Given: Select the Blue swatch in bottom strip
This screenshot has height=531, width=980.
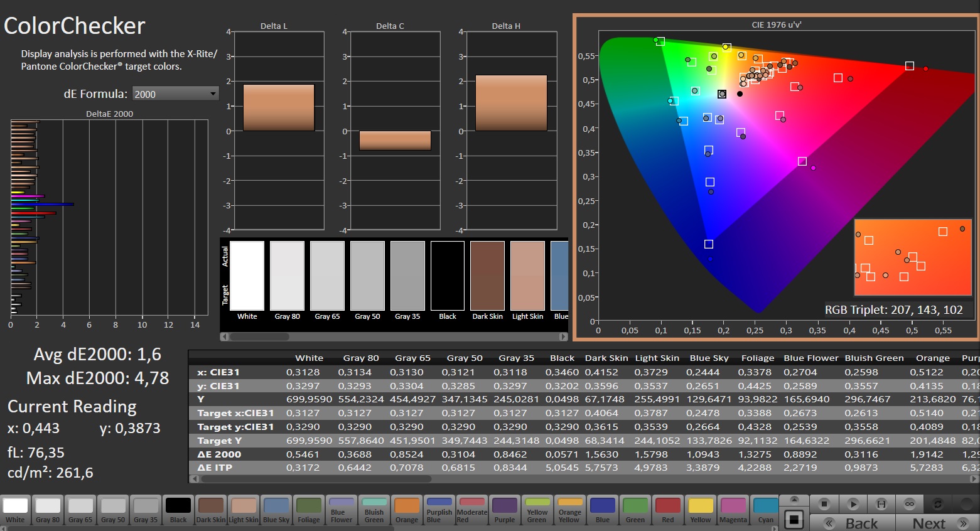Looking at the screenshot, I should pyautogui.click(x=603, y=510).
